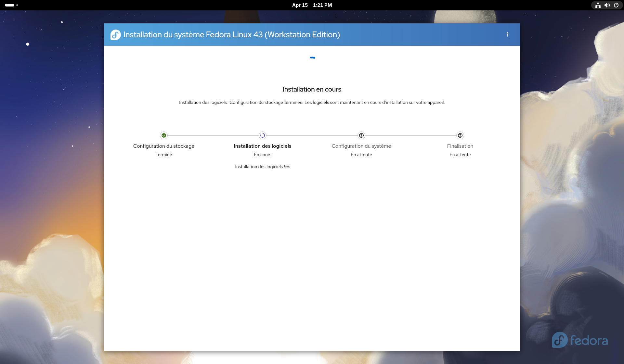Open the Activities workspace indicator
624x364 pixels.
click(11, 5)
